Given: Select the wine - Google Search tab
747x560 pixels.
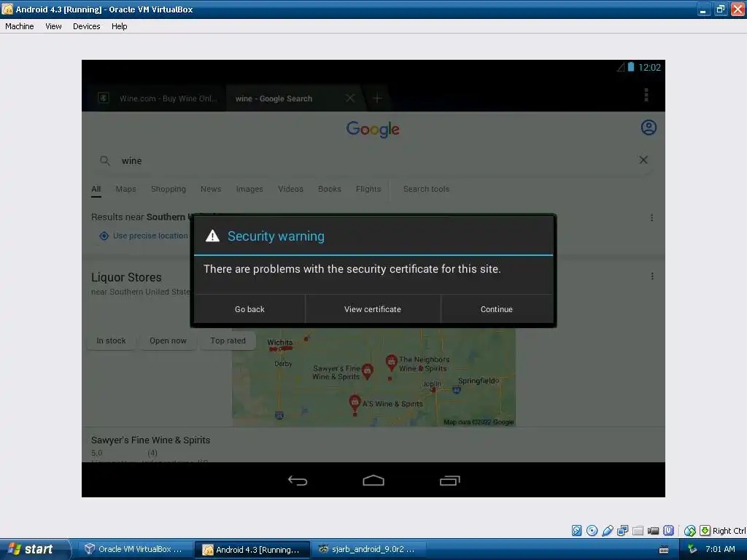Looking at the screenshot, I should pyautogui.click(x=274, y=98).
